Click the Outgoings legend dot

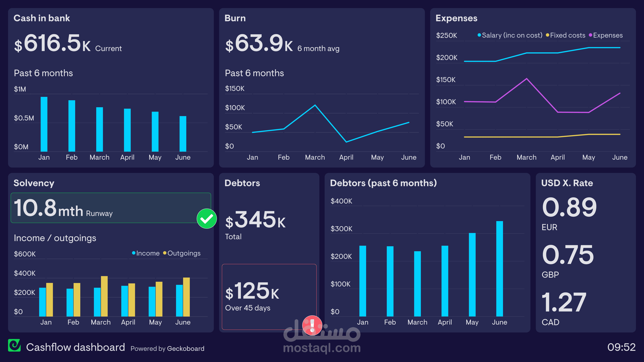(x=165, y=253)
